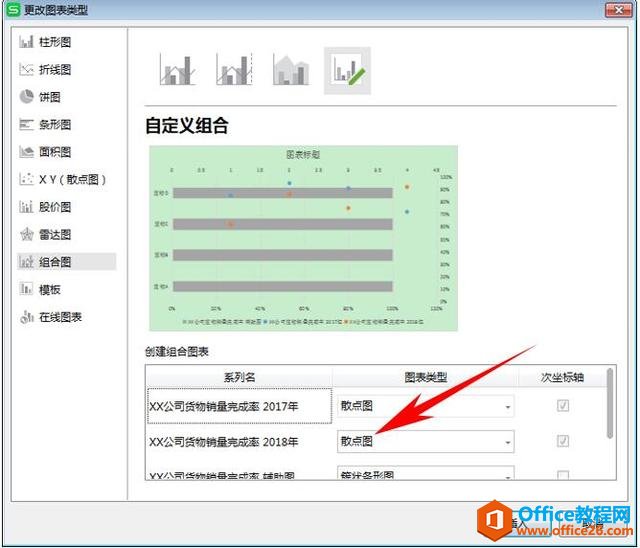Click the WPS spreadsheet logo in title bar
640x548 pixels.
pos(13,9)
